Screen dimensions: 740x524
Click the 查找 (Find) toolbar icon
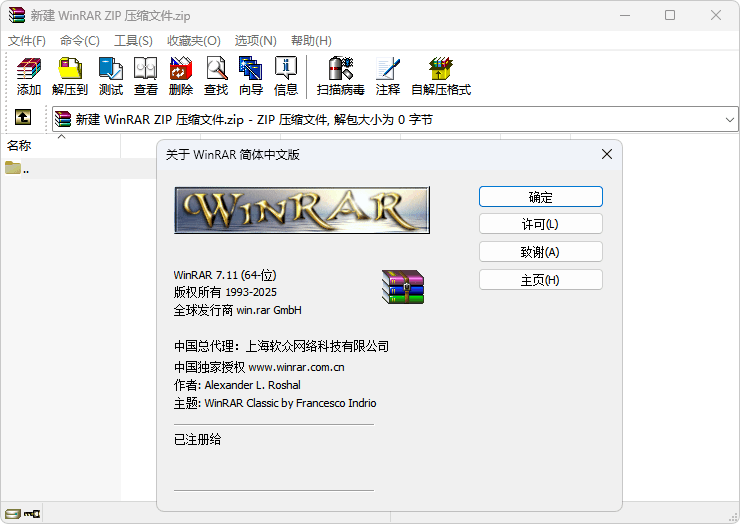coord(216,76)
